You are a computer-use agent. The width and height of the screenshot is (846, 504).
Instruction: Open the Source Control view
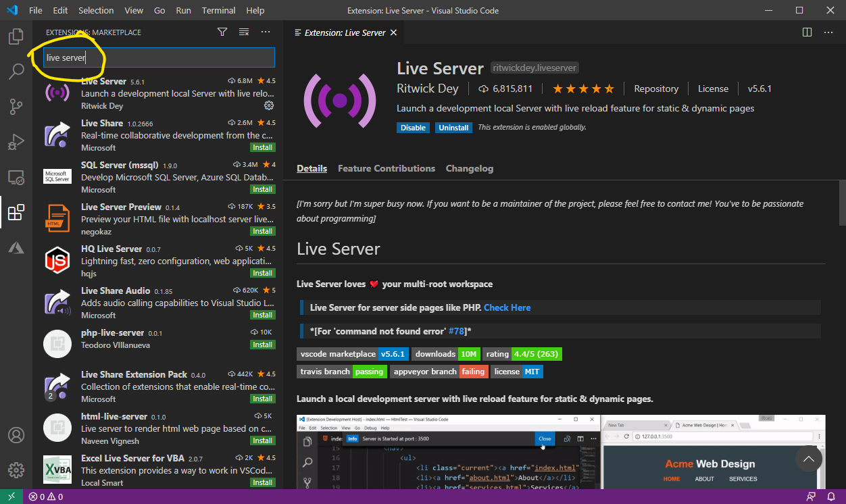[x=16, y=107]
